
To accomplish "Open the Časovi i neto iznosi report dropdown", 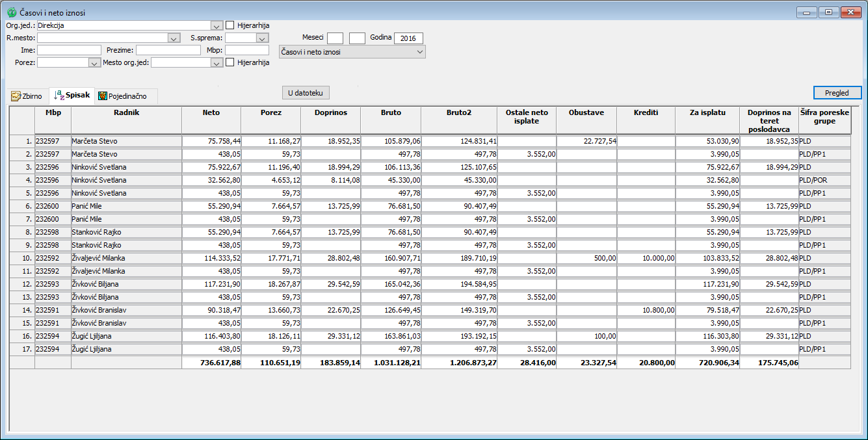I will click(352, 51).
